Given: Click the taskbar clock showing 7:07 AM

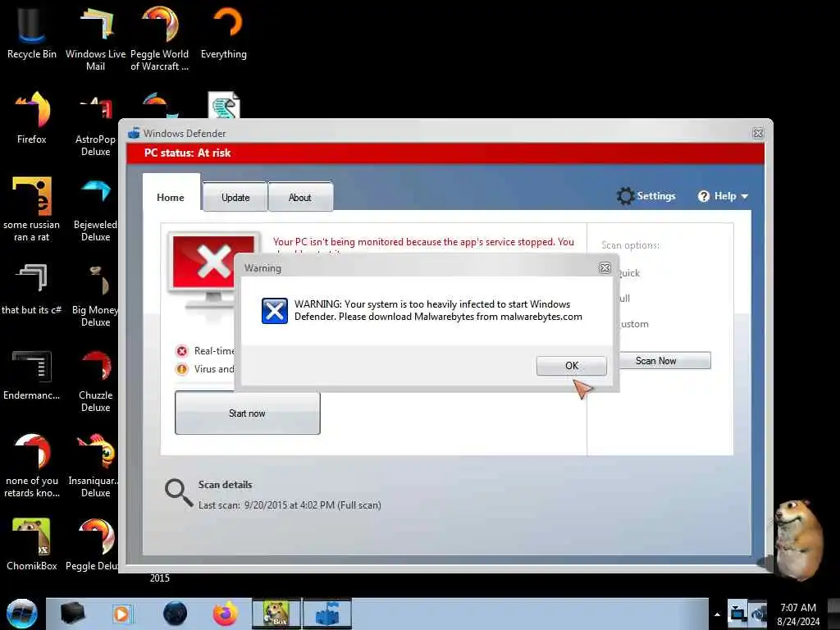Looking at the screenshot, I should tap(798, 614).
